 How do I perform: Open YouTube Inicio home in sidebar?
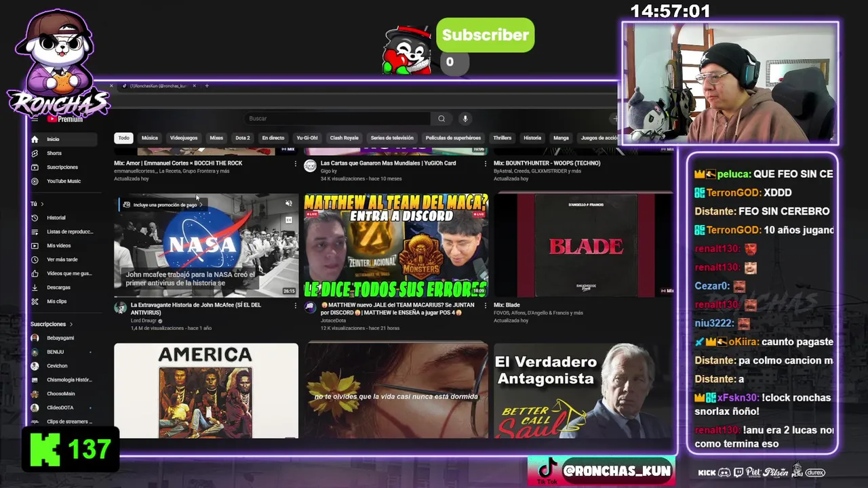64,139
